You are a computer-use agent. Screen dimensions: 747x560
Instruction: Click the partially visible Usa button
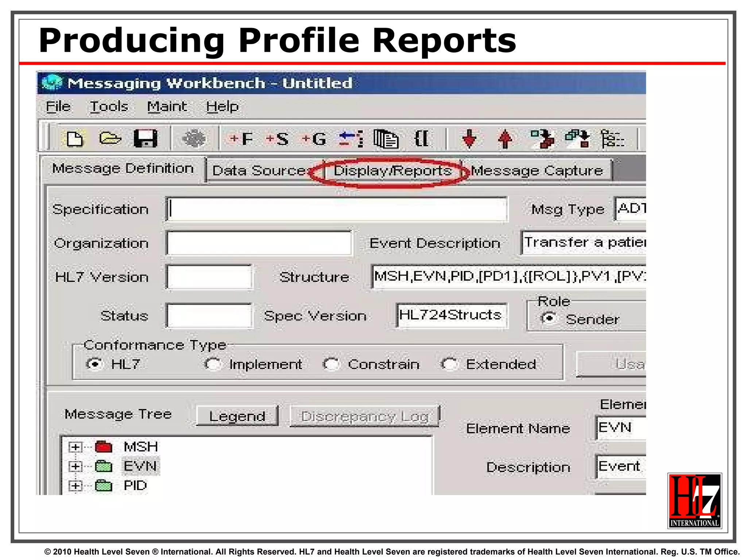(611, 364)
